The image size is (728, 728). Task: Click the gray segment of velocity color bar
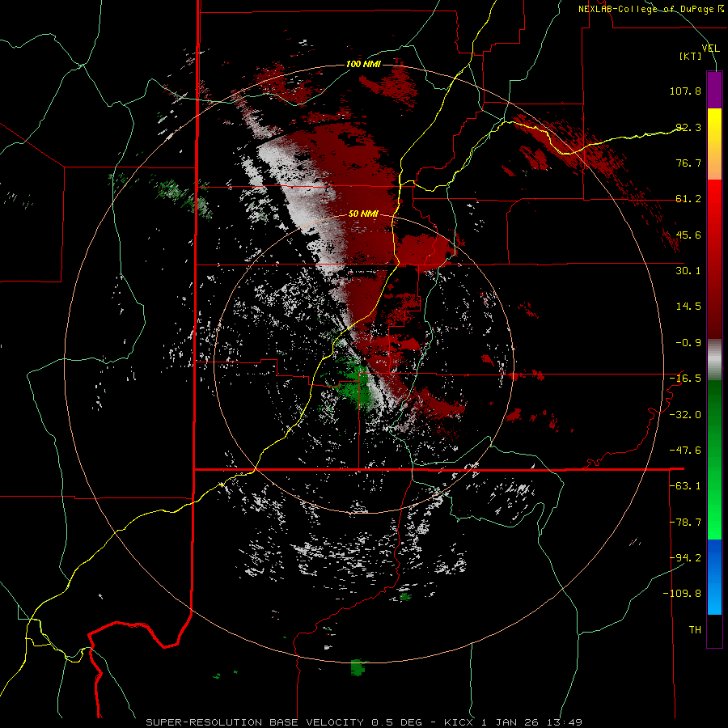(x=714, y=360)
